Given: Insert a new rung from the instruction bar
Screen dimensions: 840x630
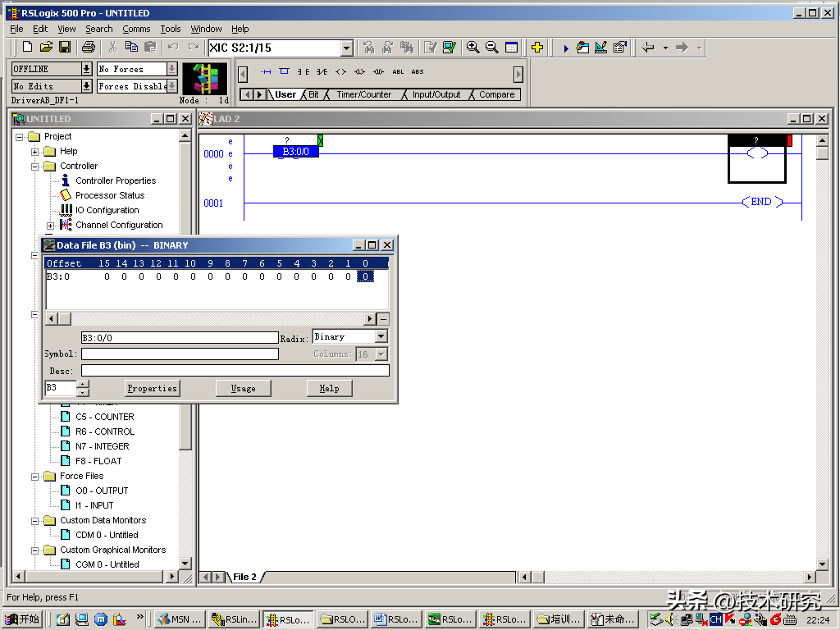Looking at the screenshot, I should point(265,72).
